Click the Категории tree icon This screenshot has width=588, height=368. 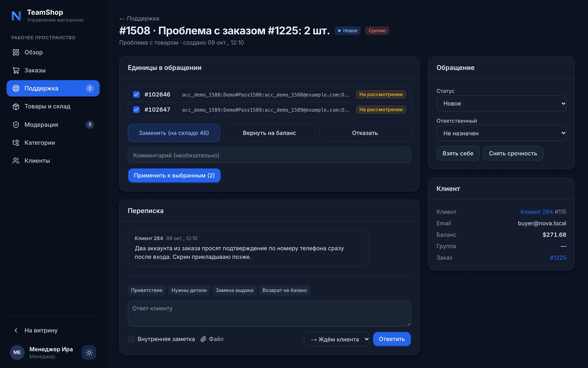tap(16, 143)
